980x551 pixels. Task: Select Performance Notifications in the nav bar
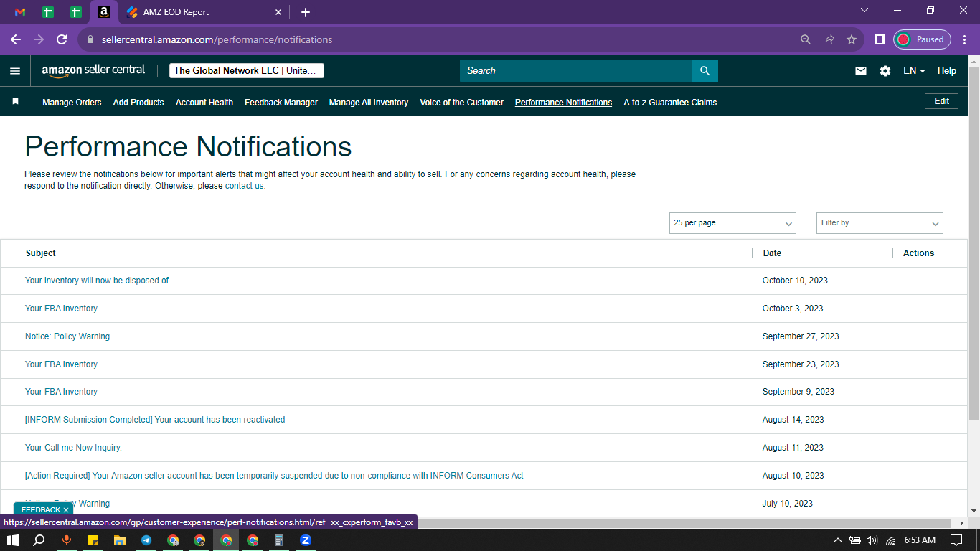coord(563,103)
